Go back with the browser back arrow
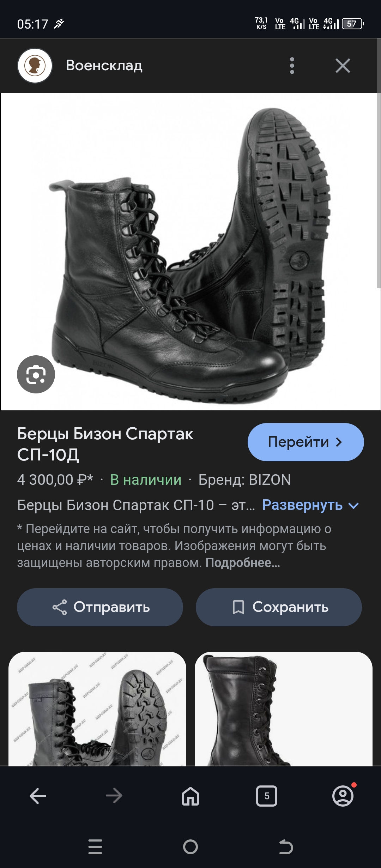The width and height of the screenshot is (381, 868). [x=38, y=796]
